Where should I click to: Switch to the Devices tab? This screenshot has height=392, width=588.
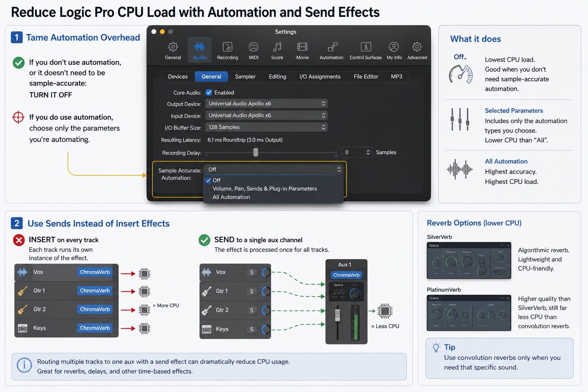tap(178, 77)
